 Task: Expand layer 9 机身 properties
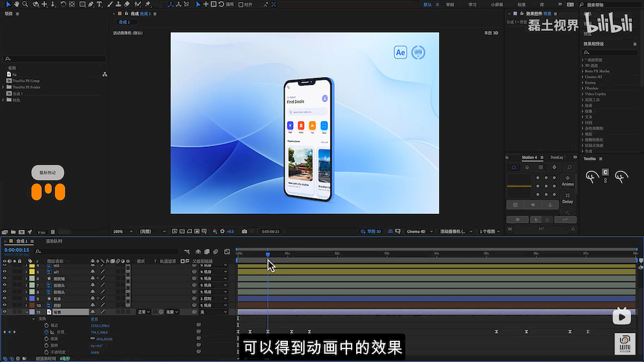(26, 299)
